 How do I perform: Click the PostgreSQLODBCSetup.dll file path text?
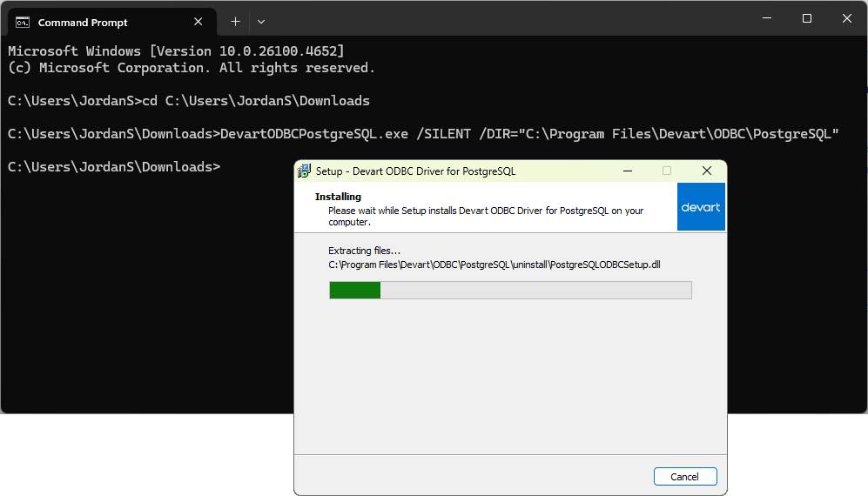tap(495, 265)
